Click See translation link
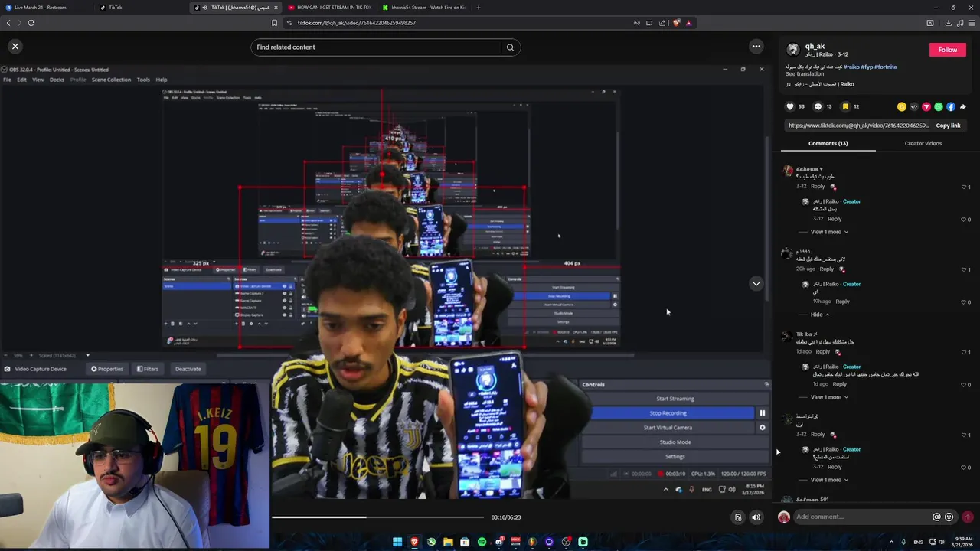 click(x=805, y=74)
